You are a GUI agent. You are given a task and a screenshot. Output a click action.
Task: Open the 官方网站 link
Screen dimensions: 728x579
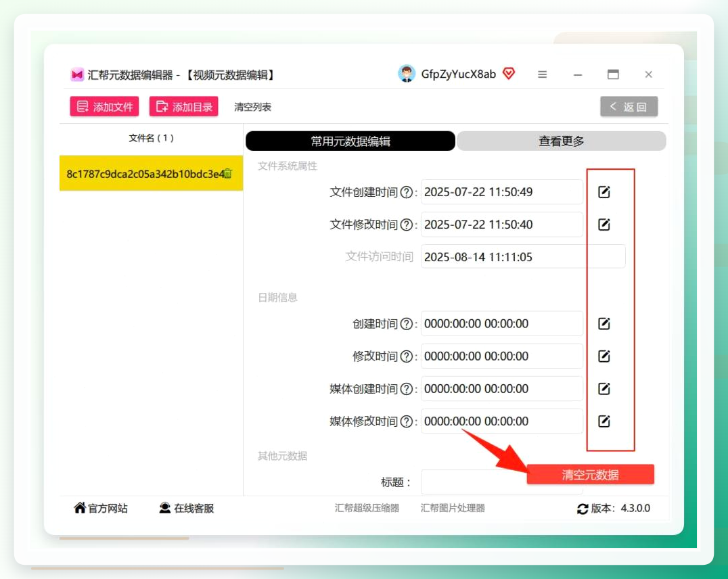coord(101,509)
